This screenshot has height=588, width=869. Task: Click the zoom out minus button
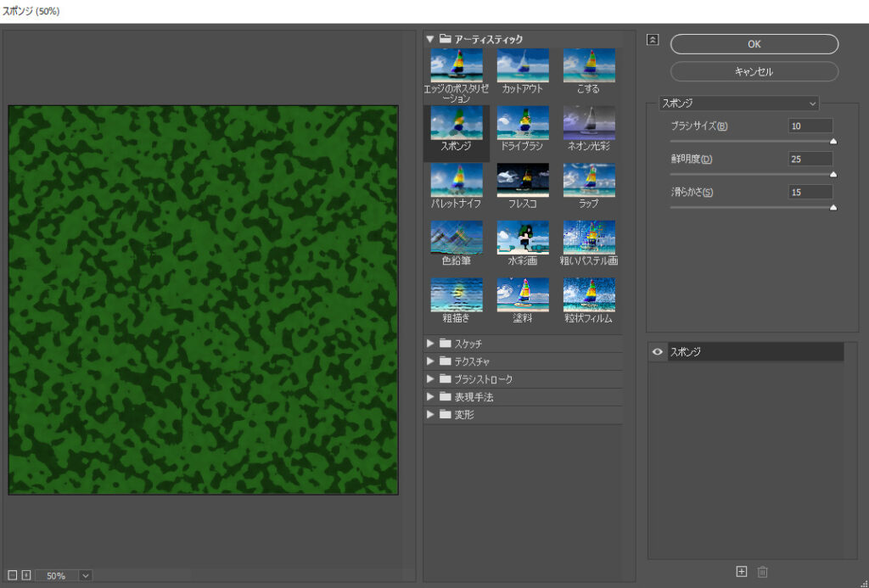[14, 575]
